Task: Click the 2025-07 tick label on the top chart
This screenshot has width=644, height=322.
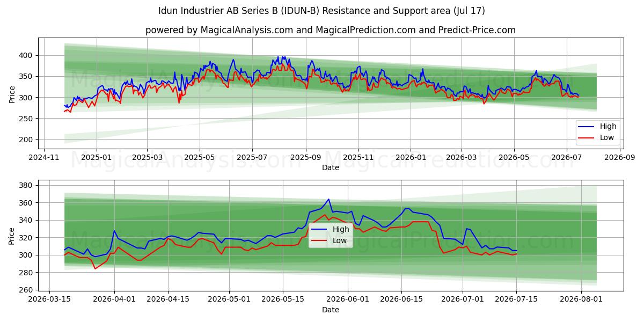Action: click(x=252, y=158)
